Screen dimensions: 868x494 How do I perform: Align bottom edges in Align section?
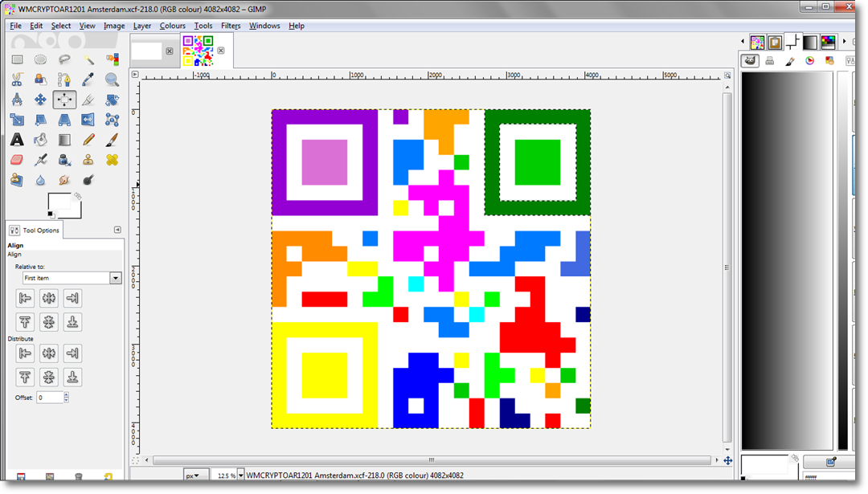pyautogui.click(x=72, y=322)
